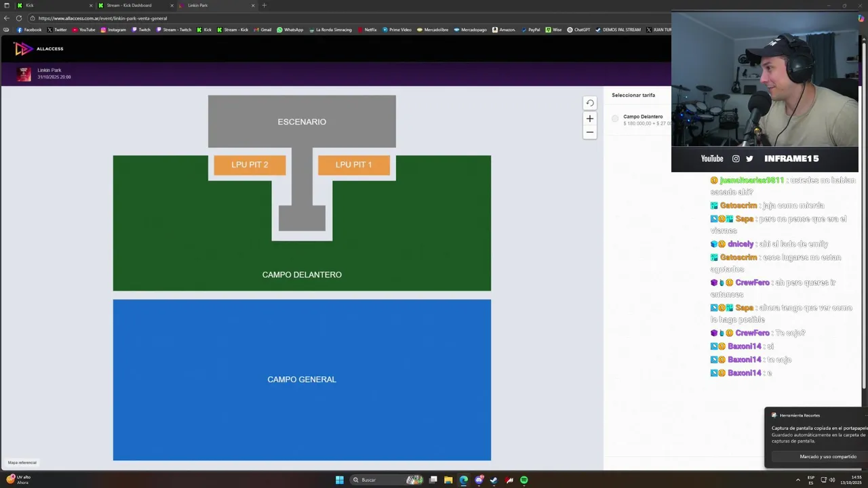Close the Stream - Kick Dashboard tab
The height and width of the screenshot is (488, 868).
172,5
